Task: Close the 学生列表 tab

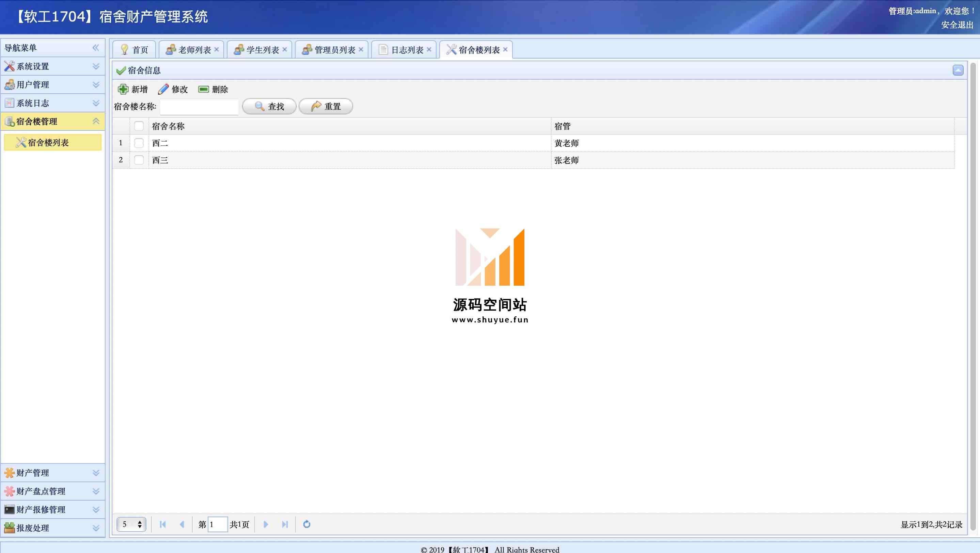Action: [285, 49]
